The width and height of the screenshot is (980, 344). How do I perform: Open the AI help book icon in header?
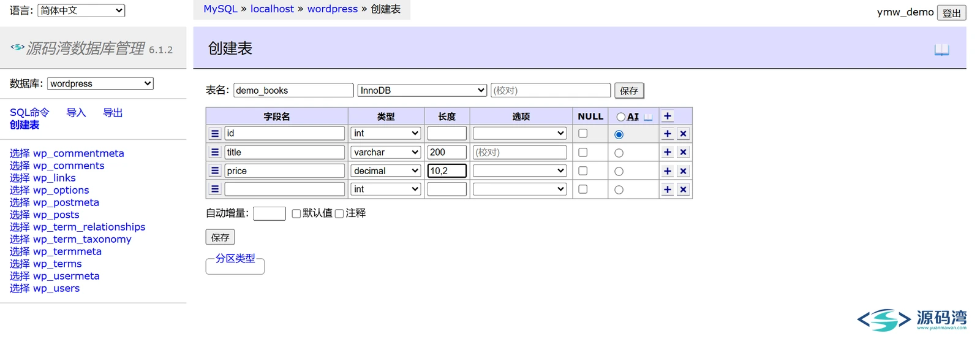648,117
